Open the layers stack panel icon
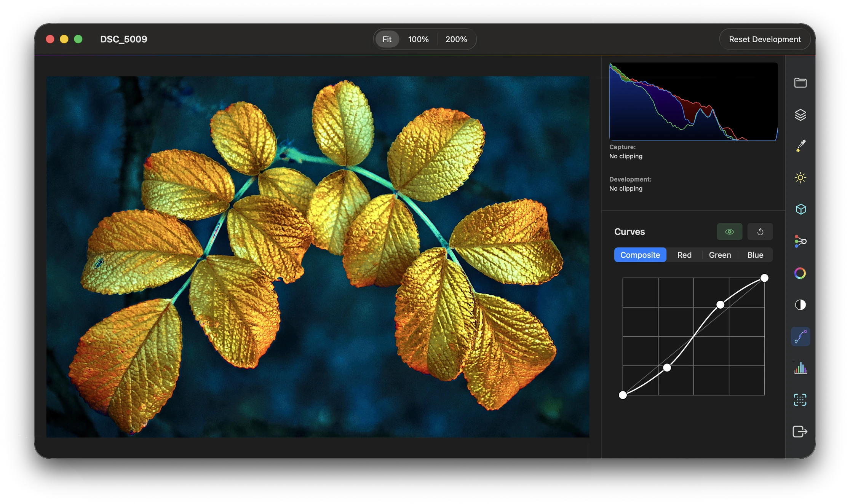Screen dimensions: 850x504 800,115
